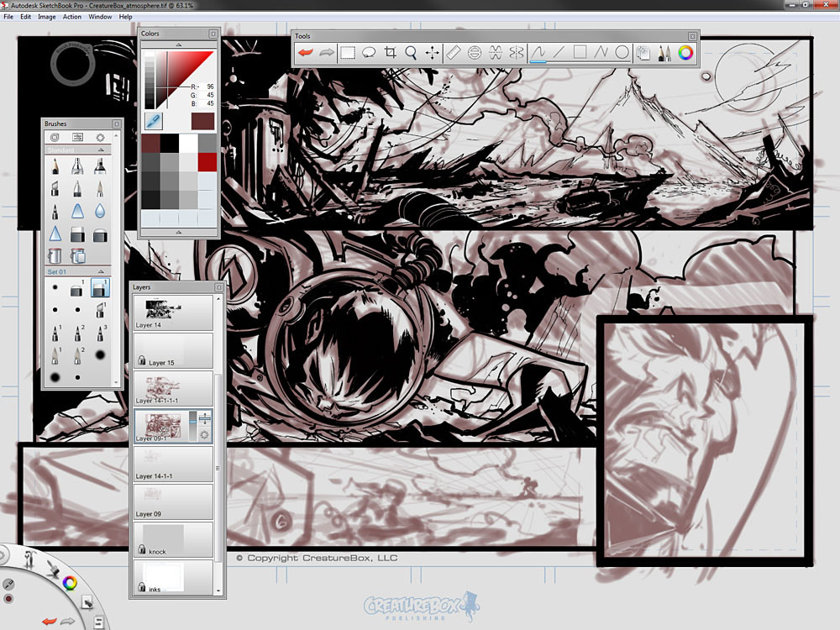This screenshot has width=840, height=630.
Task: Click the Layers panel scrollbar
Action: (x=218, y=468)
